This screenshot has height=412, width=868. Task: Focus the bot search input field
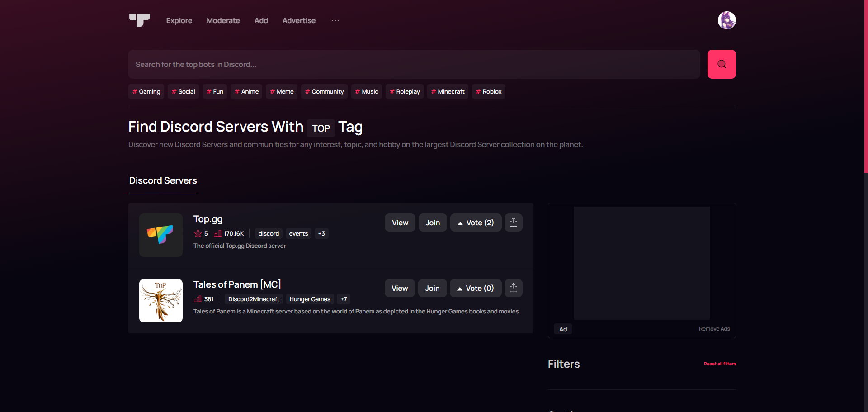[x=414, y=64]
